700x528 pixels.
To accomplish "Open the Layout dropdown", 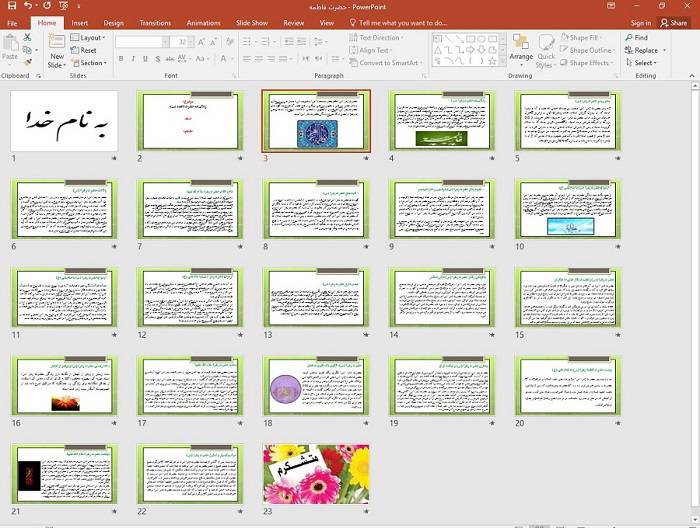I will point(89,37).
